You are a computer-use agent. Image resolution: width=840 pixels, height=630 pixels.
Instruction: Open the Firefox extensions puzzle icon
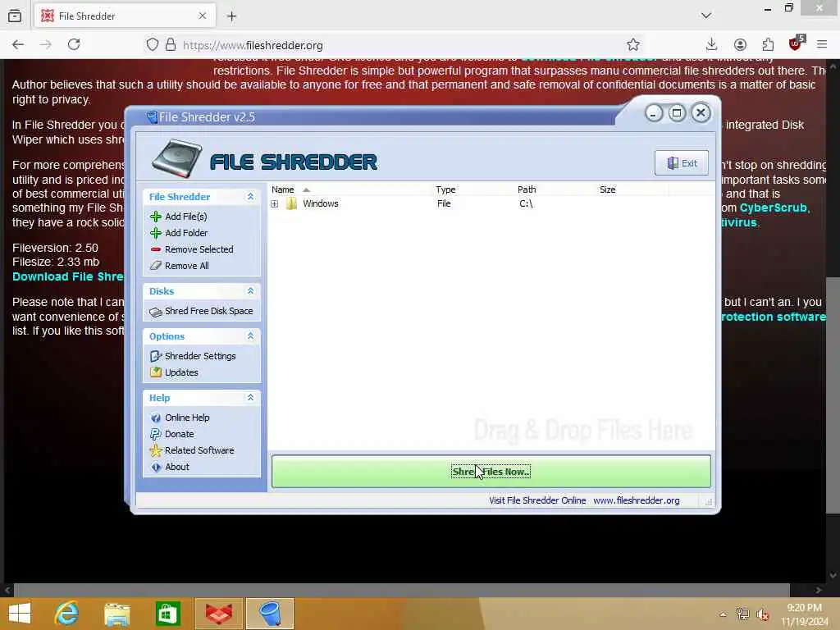pos(768,44)
